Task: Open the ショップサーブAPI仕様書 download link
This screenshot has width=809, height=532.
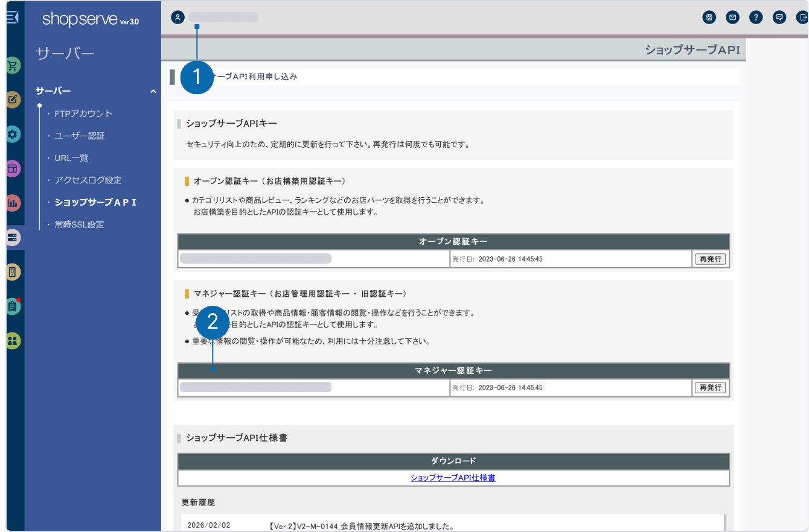Action: pyautogui.click(x=453, y=478)
